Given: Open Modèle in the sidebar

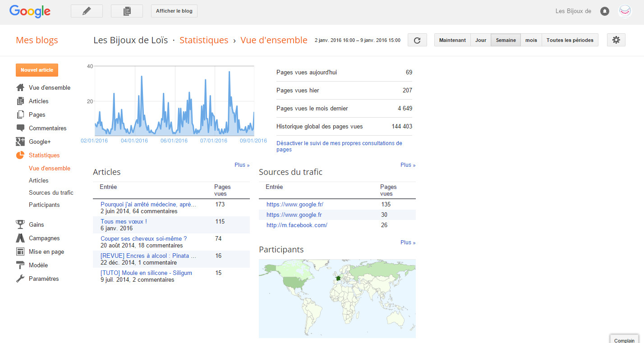Looking at the screenshot, I should click(x=38, y=265).
